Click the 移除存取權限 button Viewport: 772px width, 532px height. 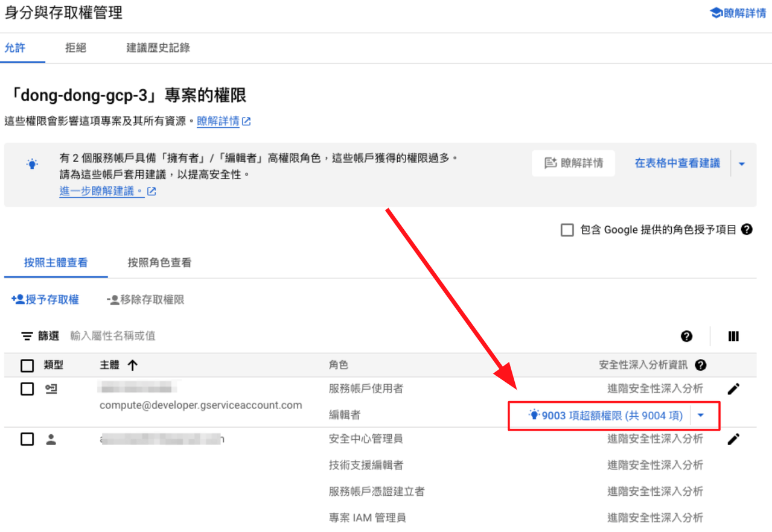pos(145,300)
